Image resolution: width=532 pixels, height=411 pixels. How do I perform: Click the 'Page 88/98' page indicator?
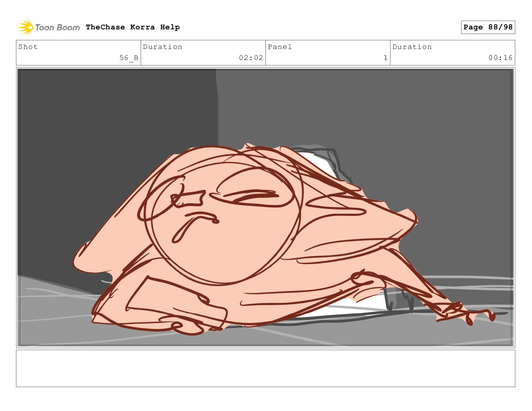[488, 27]
